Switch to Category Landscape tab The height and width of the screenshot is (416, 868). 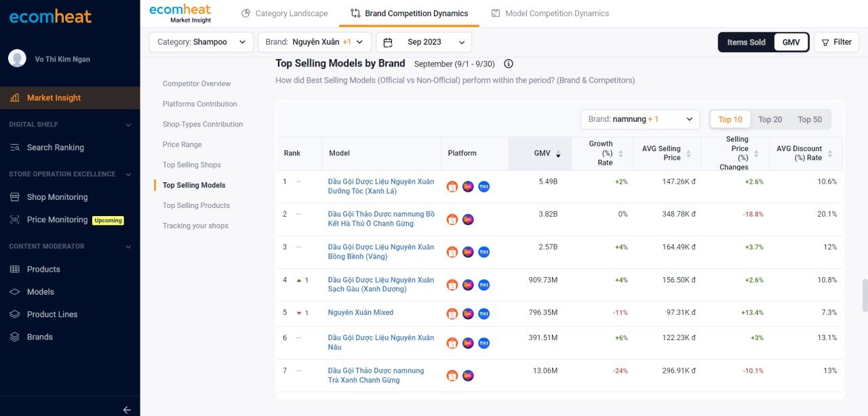(x=285, y=14)
